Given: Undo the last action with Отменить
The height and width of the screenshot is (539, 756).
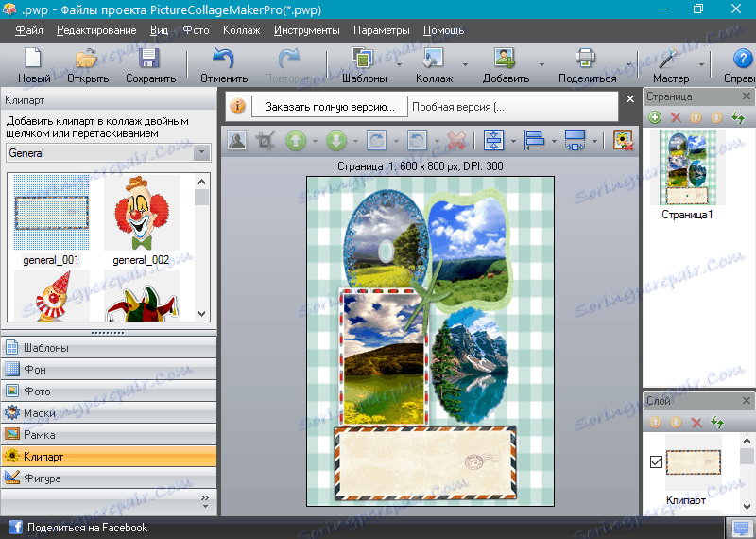Looking at the screenshot, I should [x=224, y=59].
